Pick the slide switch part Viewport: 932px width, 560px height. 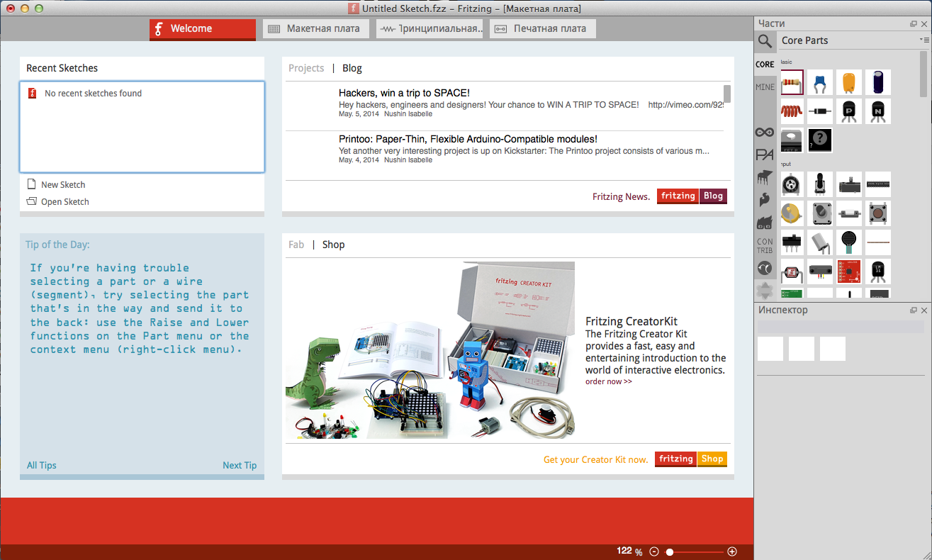coord(792,242)
